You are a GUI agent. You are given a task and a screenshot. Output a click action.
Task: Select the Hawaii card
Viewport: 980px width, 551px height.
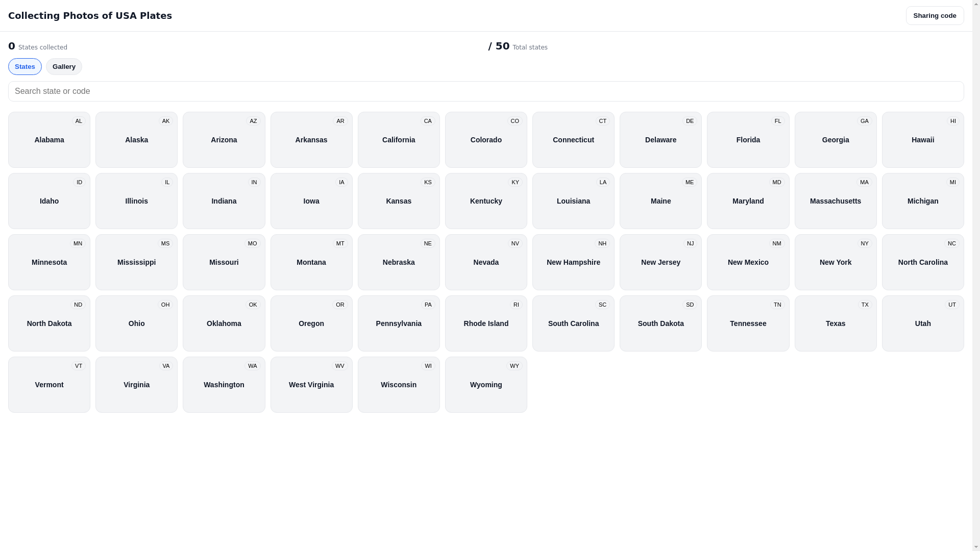(923, 140)
